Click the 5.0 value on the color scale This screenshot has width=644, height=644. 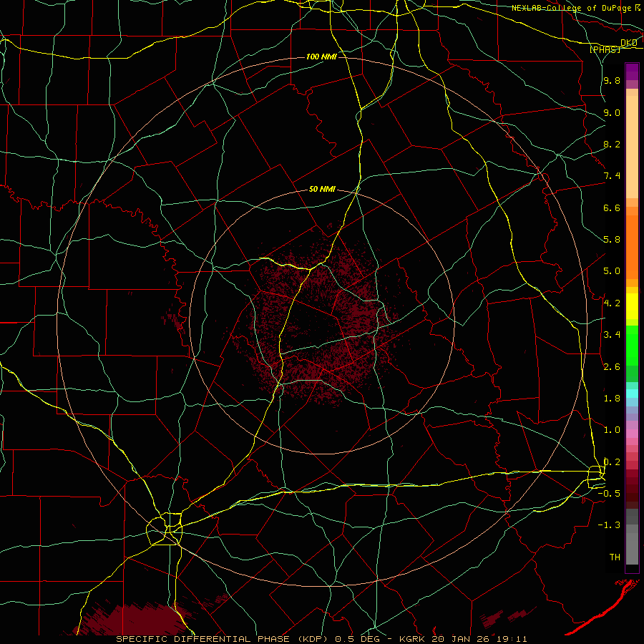(612, 271)
